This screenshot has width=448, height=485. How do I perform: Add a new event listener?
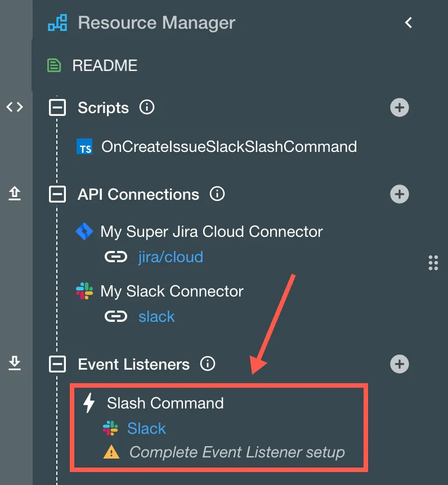(x=400, y=364)
